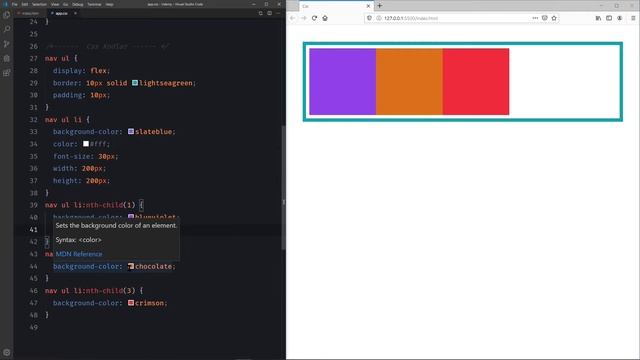Click the red box in the browser page
Viewport: 640px width, 360px height.
[476, 82]
